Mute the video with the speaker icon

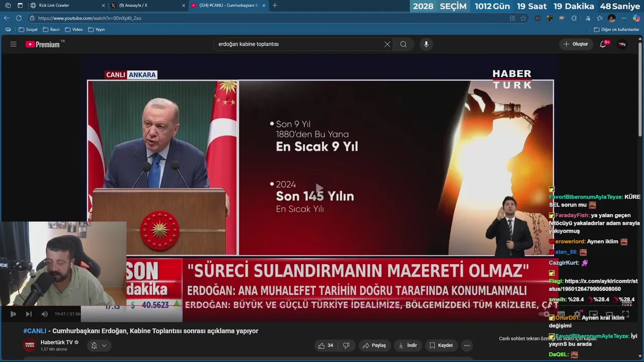click(44, 314)
